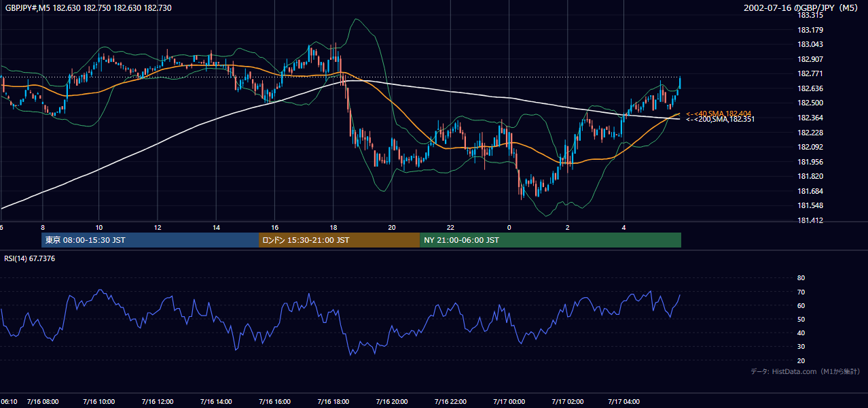Click hour label 10 under price chart
This screenshot has height=408, width=868.
click(99, 227)
